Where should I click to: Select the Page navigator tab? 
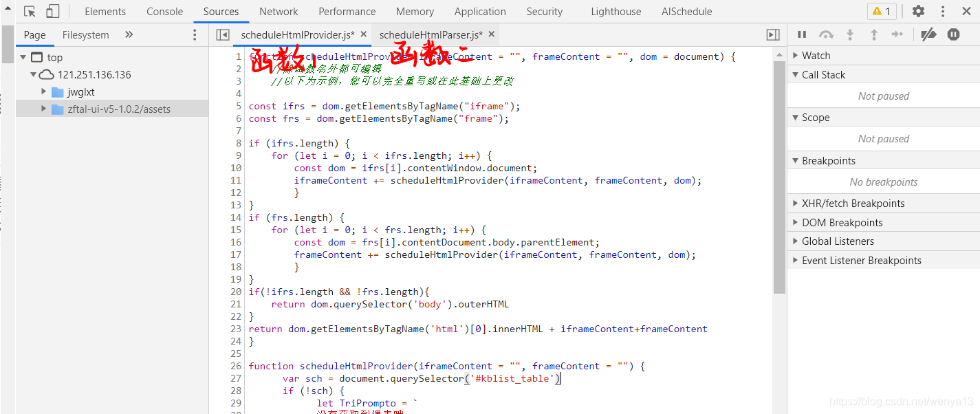34,34
